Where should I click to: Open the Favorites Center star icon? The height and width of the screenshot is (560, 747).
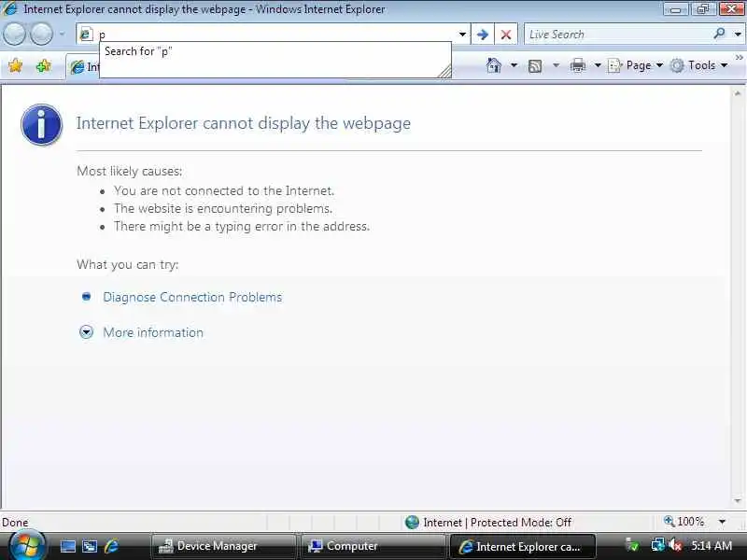point(15,65)
